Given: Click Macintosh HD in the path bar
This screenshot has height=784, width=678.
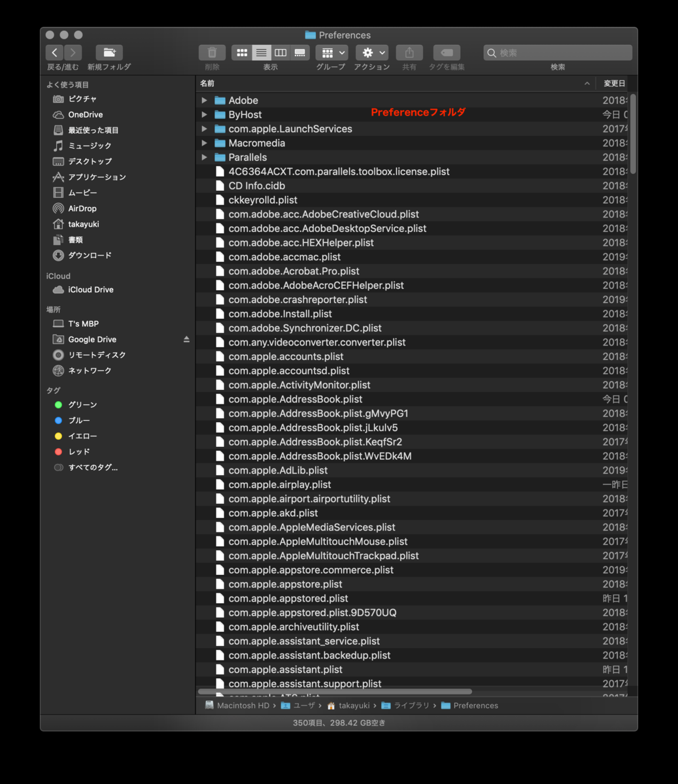Looking at the screenshot, I should [237, 706].
